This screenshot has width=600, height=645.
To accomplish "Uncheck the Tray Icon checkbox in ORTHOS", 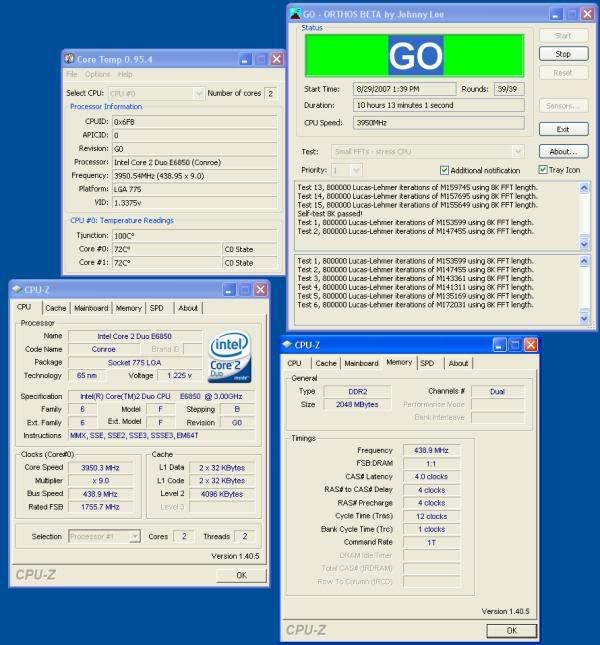I will coord(543,170).
